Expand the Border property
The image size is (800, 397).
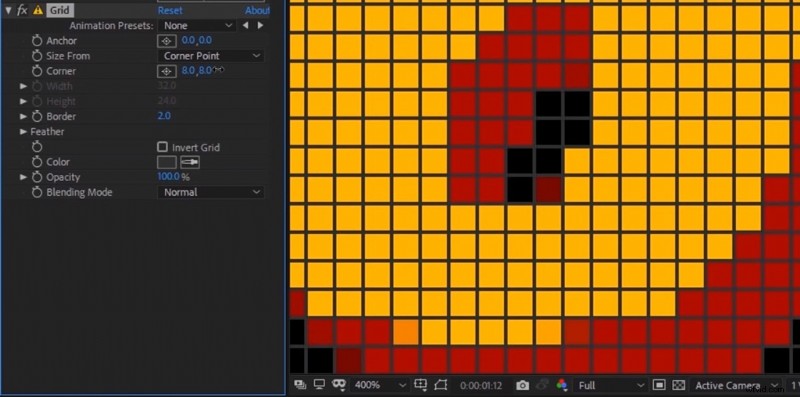coord(23,116)
